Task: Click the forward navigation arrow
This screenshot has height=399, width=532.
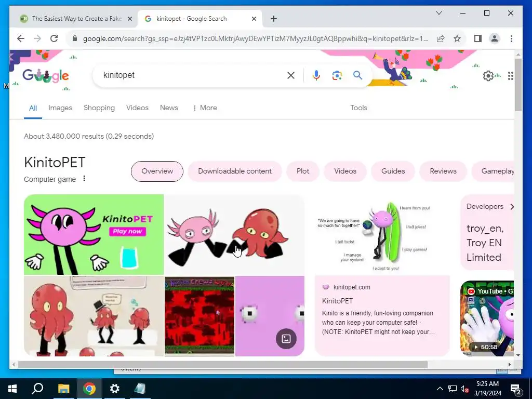Action: (37, 38)
